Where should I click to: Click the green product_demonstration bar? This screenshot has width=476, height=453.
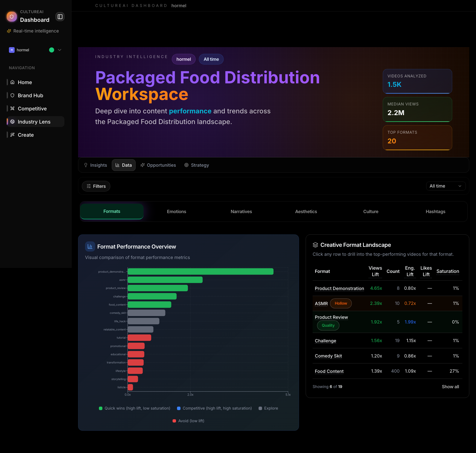tap(200, 272)
